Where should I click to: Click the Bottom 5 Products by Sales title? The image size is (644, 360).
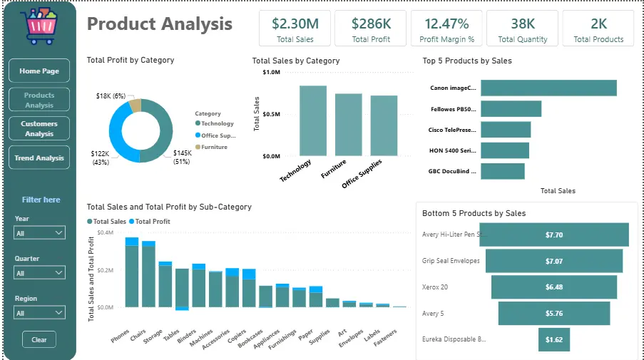[474, 213]
